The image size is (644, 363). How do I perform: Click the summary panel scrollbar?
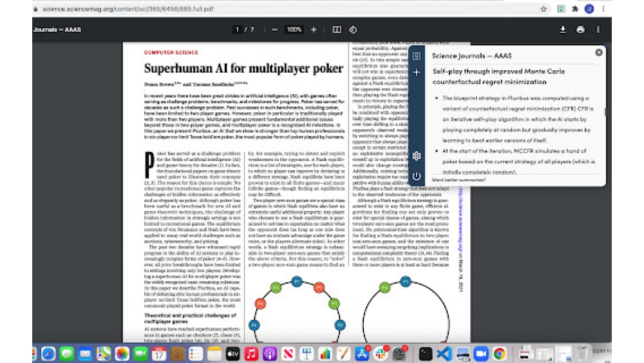pos(605,112)
